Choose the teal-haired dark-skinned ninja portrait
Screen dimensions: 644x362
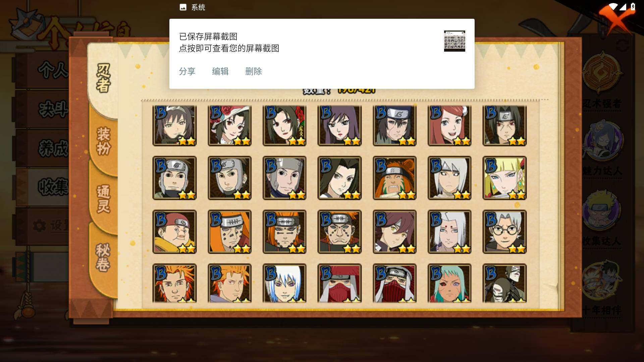(x=449, y=283)
